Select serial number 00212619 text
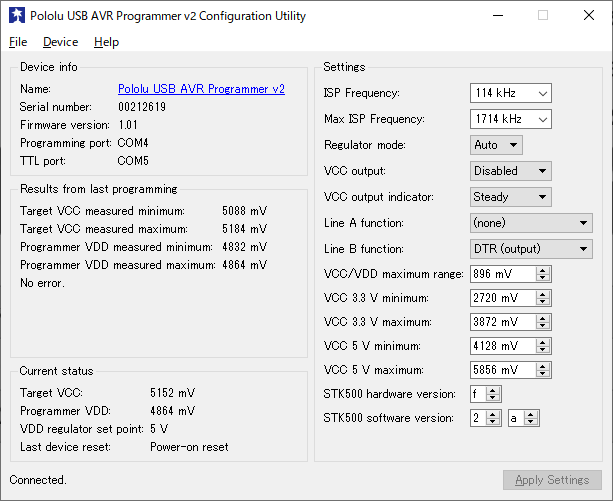The width and height of the screenshot is (613, 501). coord(142,107)
